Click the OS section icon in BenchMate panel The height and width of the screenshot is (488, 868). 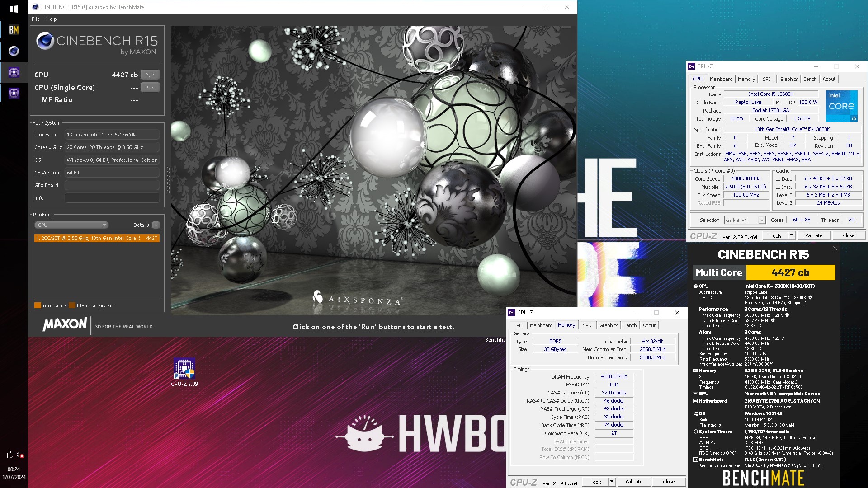[x=696, y=413]
